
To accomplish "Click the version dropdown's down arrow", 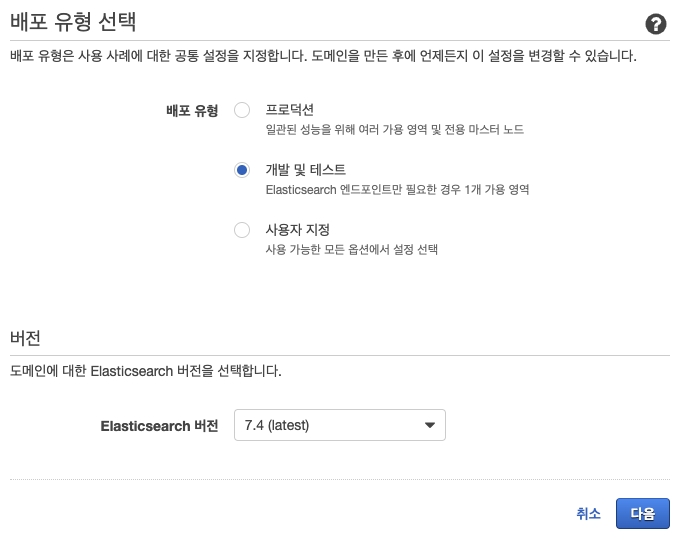I will (430, 425).
